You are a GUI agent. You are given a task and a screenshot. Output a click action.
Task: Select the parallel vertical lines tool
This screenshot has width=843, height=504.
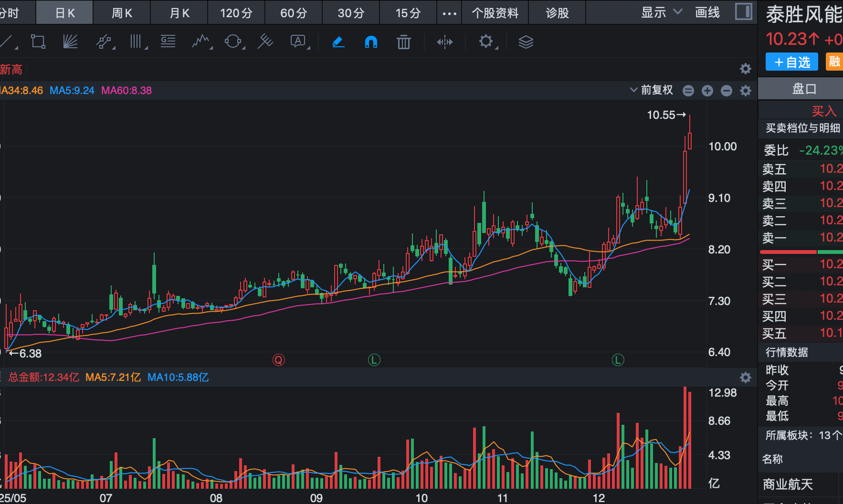(x=137, y=42)
